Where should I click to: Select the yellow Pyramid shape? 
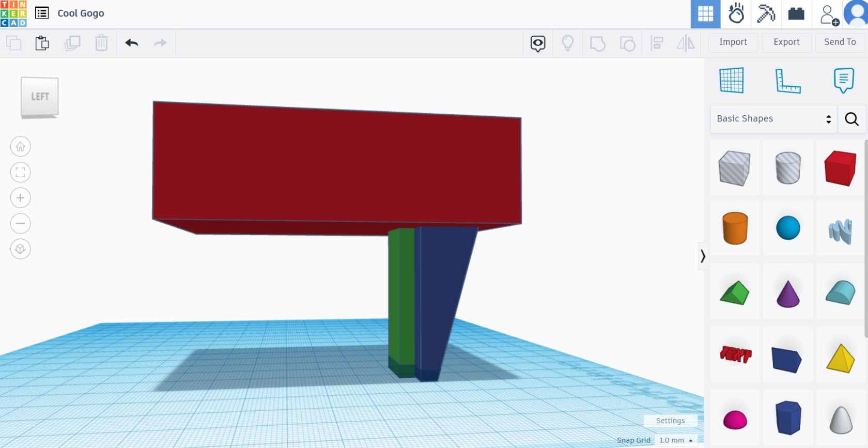click(841, 358)
